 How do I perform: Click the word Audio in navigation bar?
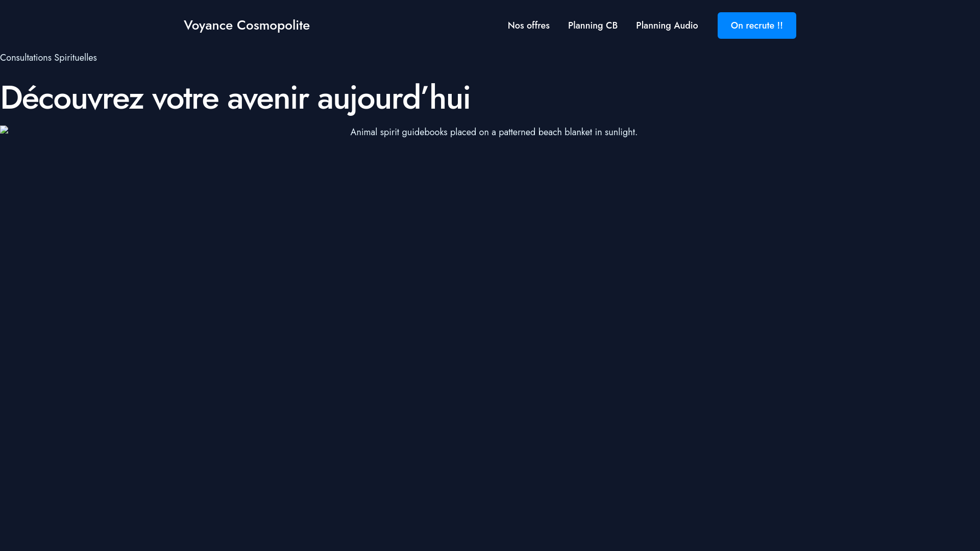[685, 26]
